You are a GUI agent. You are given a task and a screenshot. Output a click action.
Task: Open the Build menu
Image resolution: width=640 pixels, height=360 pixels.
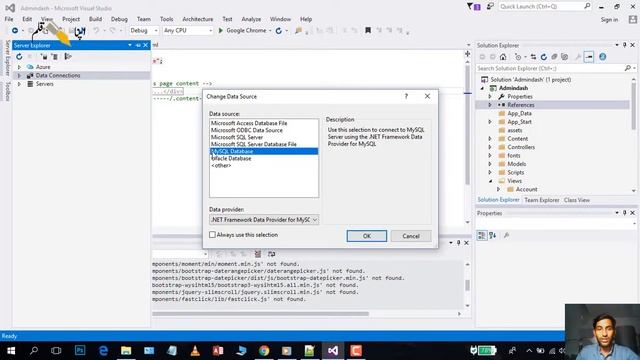96,19
